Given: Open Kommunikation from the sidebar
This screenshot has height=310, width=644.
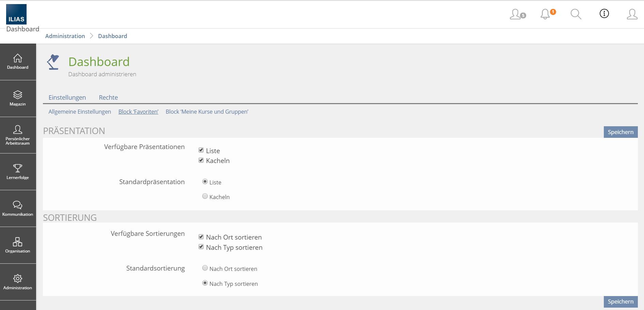Looking at the screenshot, I should pyautogui.click(x=18, y=208).
